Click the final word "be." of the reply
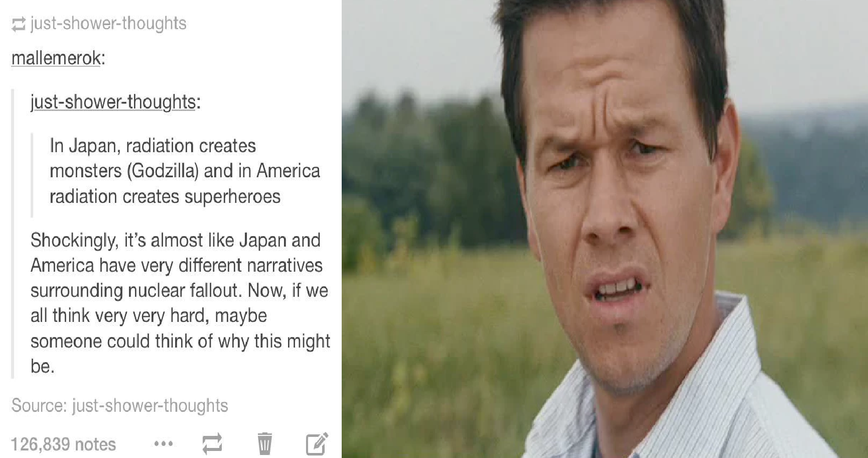The width and height of the screenshot is (868, 458). point(42,367)
